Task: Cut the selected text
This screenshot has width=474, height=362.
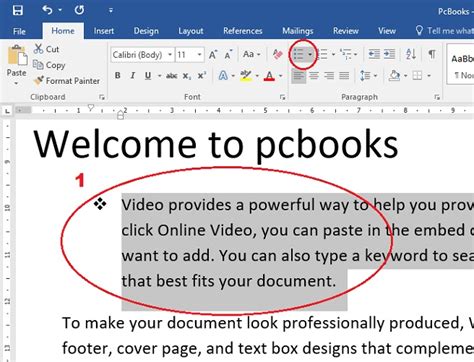Action: point(46,49)
